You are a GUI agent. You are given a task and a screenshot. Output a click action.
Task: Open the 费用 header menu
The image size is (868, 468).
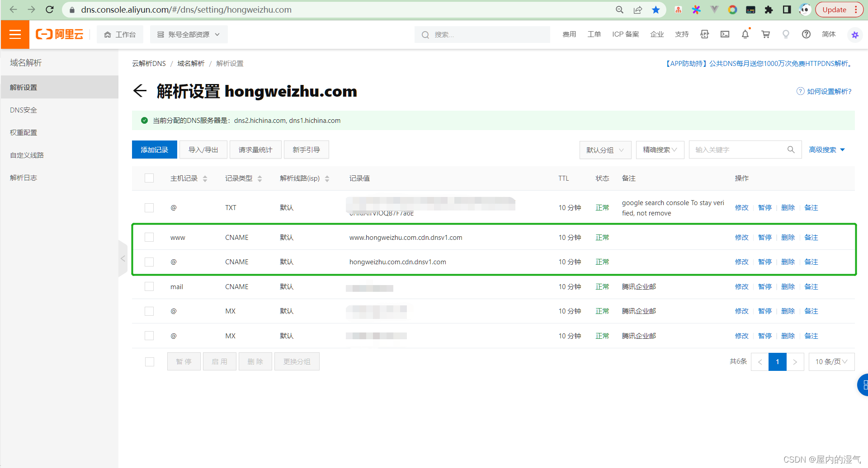[569, 34]
